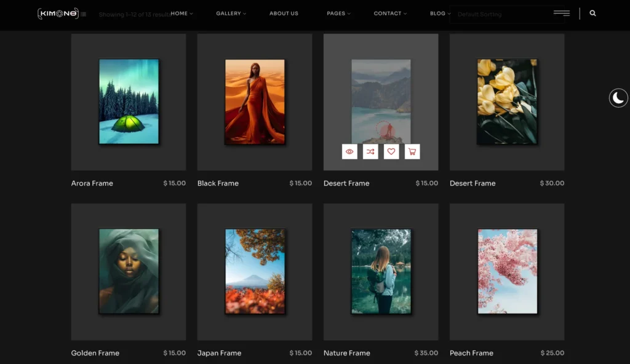Quick view product with the eye icon
The height and width of the screenshot is (364, 630).
[349, 151]
